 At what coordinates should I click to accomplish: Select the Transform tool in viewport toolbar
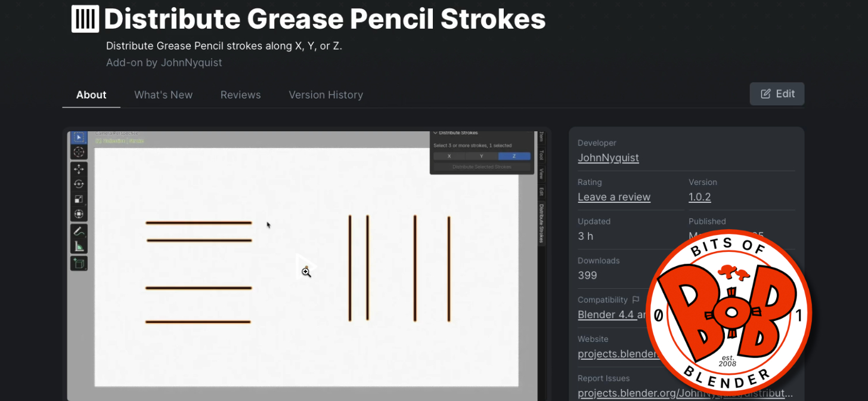pos(79,214)
